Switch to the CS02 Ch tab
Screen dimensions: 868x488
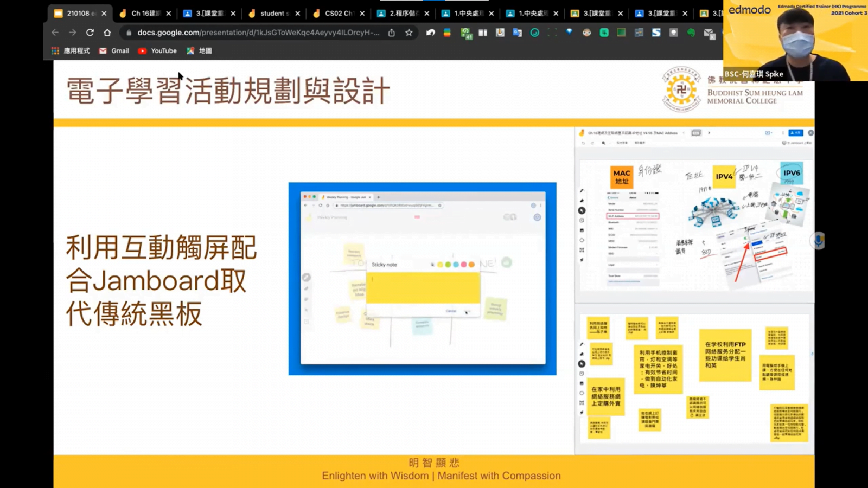click(x=339, y=14)
